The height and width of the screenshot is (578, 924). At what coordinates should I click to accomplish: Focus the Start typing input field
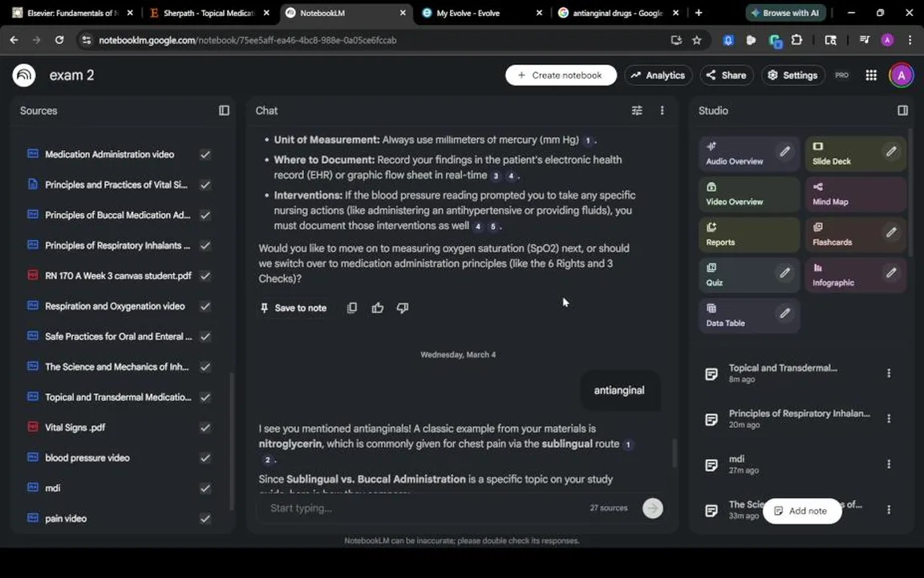pyautogui.click(x=424, y=508)
